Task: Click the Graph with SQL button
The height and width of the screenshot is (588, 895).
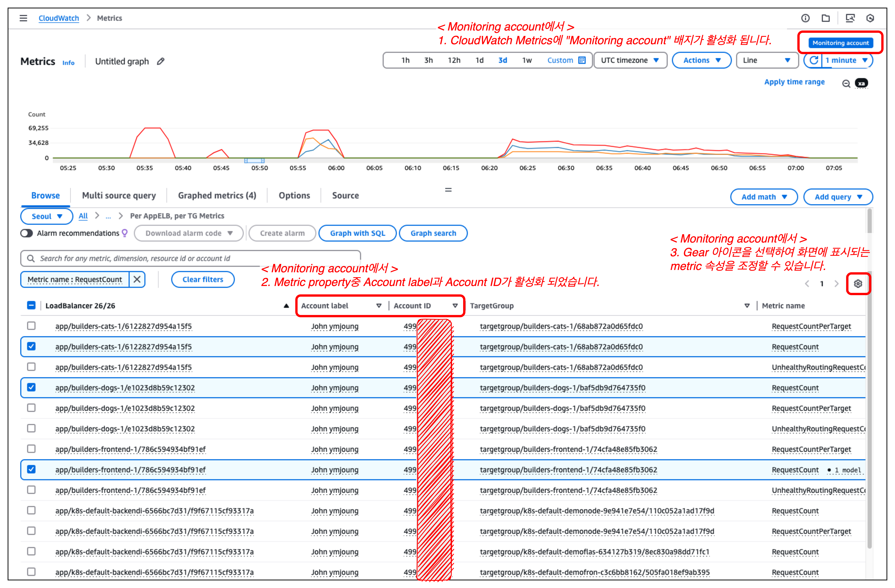Action: click(x=357, y=233)
